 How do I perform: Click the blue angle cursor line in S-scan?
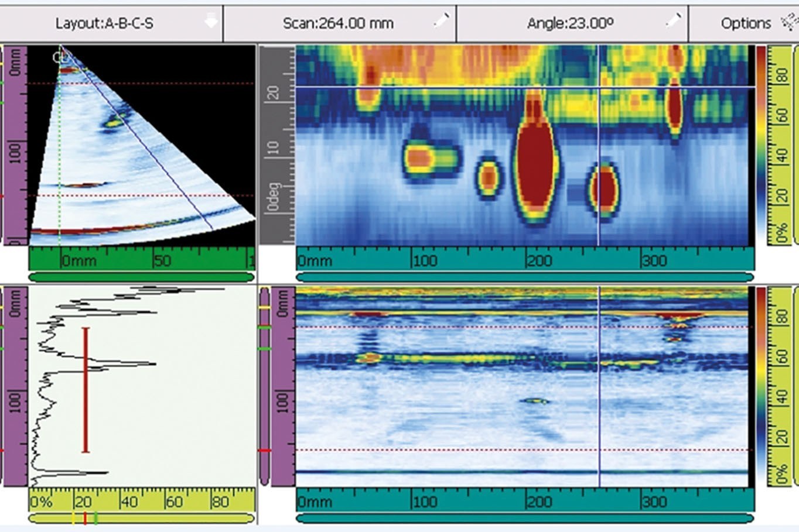tap(136, 138)
